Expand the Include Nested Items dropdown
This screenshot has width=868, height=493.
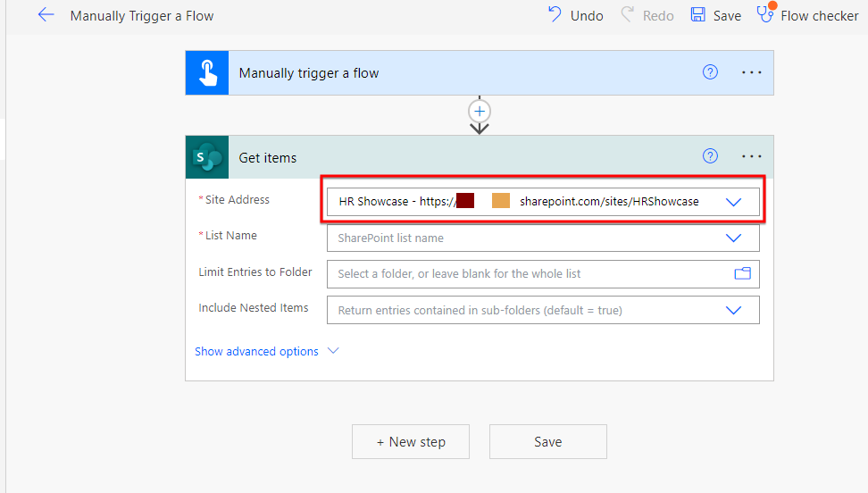tap(733, 310)
